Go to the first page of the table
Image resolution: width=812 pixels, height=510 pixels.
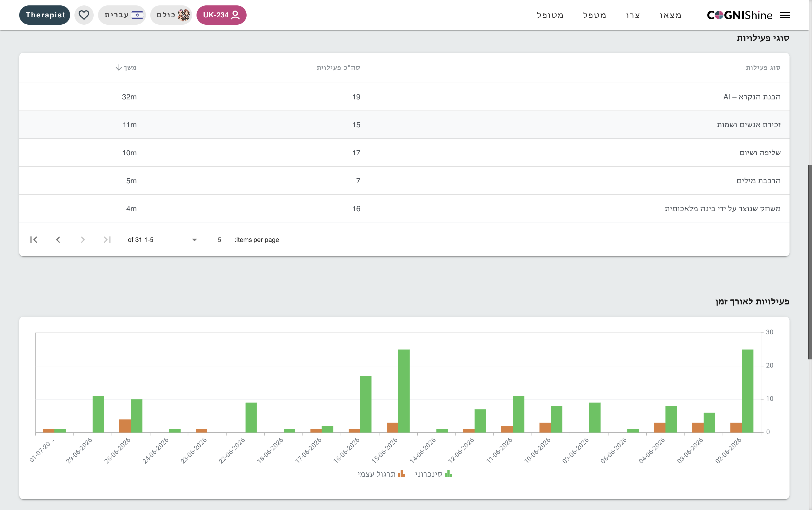coord(34,240)
